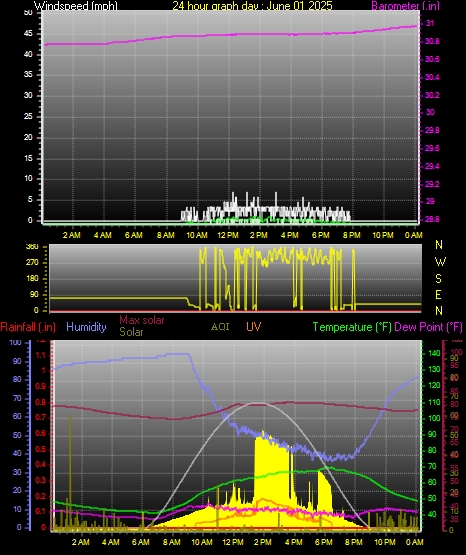Click the '28.8' barometer axis value

click(432, 219)
